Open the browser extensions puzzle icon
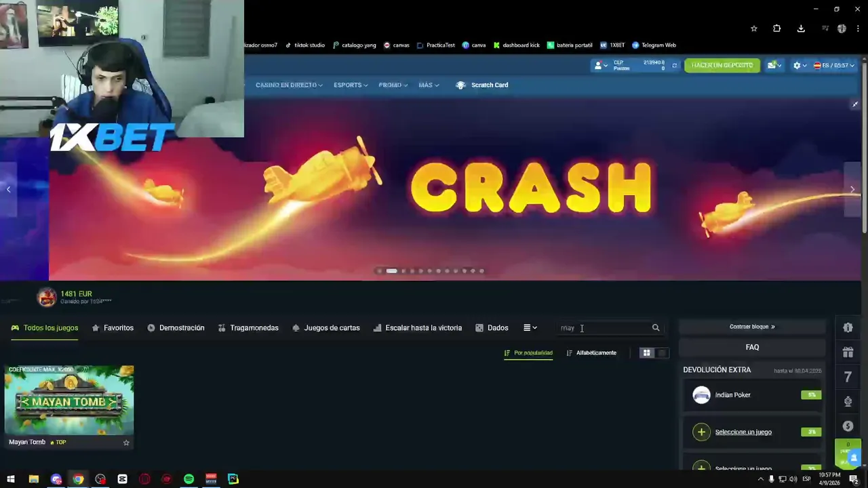 point(777,28)
